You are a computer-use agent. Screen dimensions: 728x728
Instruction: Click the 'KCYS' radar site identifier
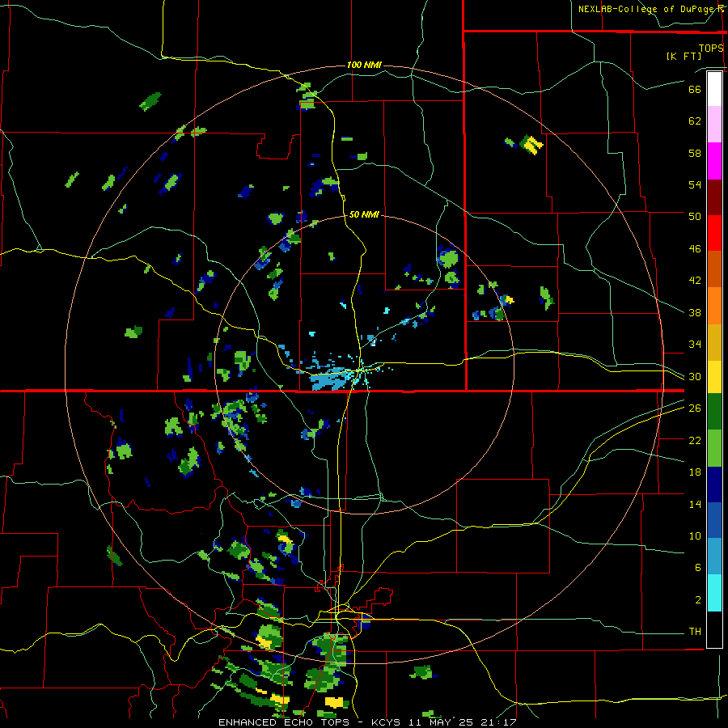(x=387, y=722)
